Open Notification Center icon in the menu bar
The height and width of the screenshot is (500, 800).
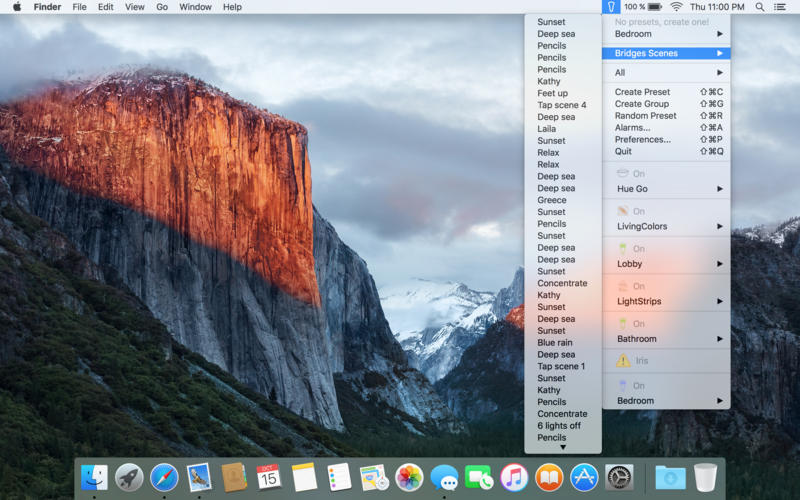point(780,7)
